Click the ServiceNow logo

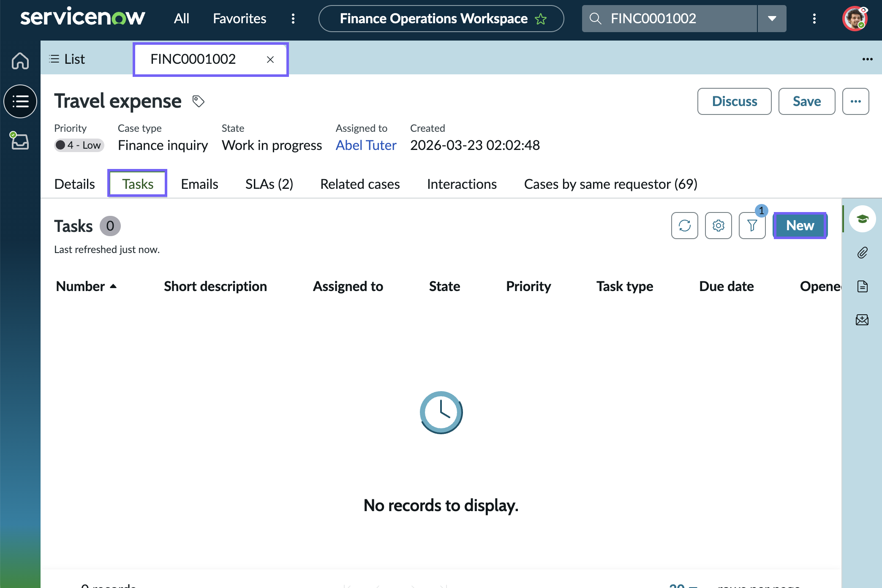(x=83, y=18)
